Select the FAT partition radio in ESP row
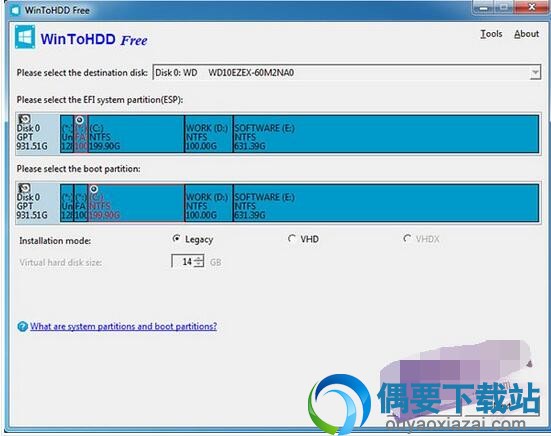Screen dimensions: 551x436 pyautogui.click(x=80, y=120)
